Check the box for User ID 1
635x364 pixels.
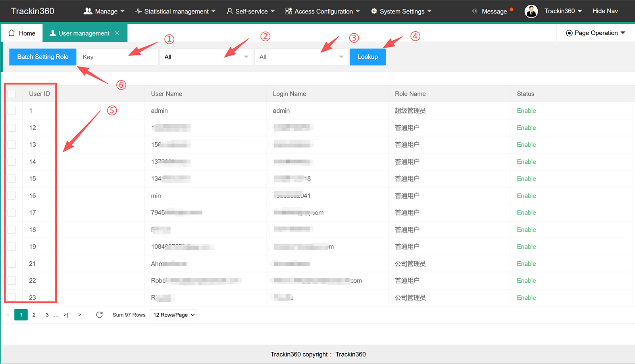[x=12, y=111]
